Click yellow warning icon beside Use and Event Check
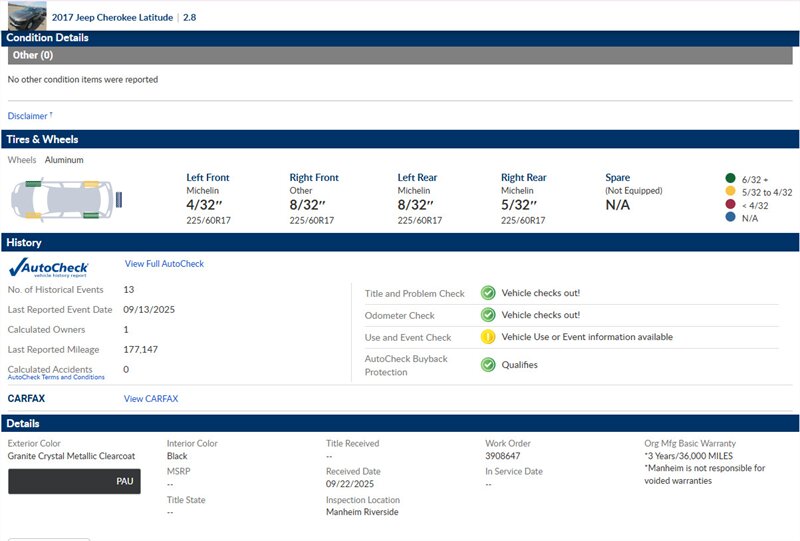Screen dimensions: 800x541 tap(488, 337)
